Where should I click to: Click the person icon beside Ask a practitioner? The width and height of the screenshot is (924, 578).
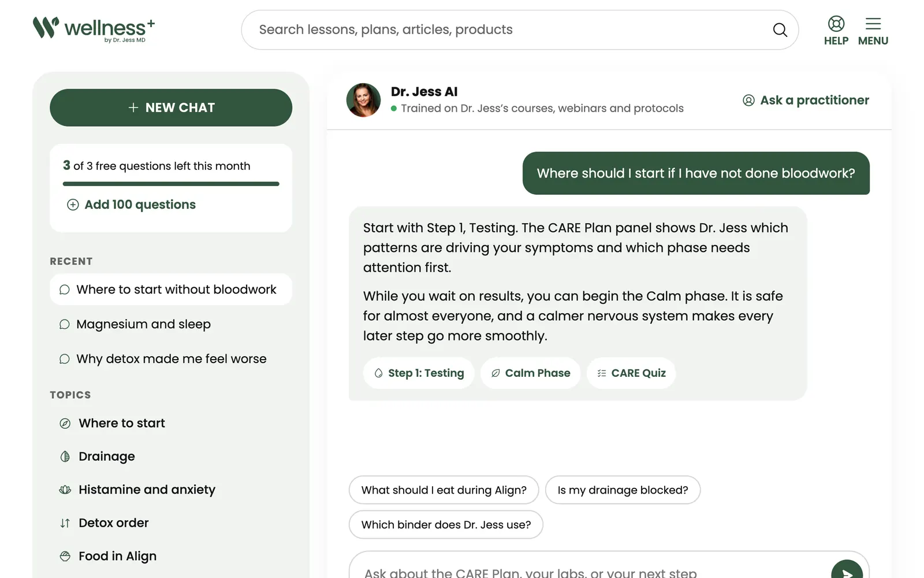point(748,101)
